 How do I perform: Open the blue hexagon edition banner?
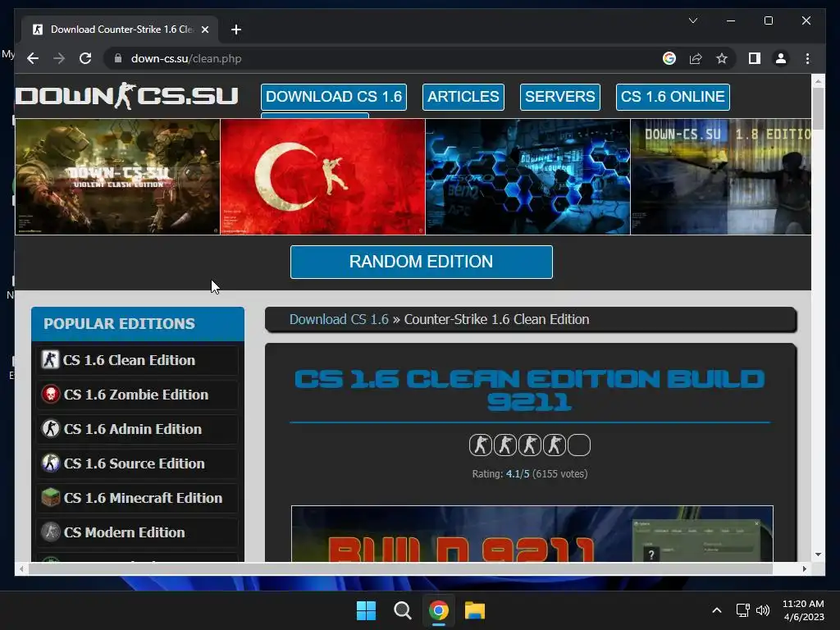pyautogui.click(x=527, y=177)
